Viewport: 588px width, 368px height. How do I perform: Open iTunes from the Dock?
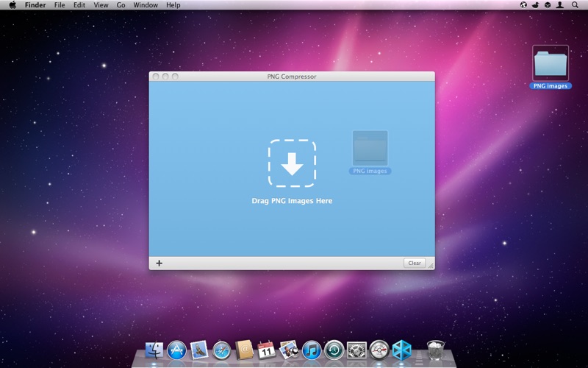311,350
